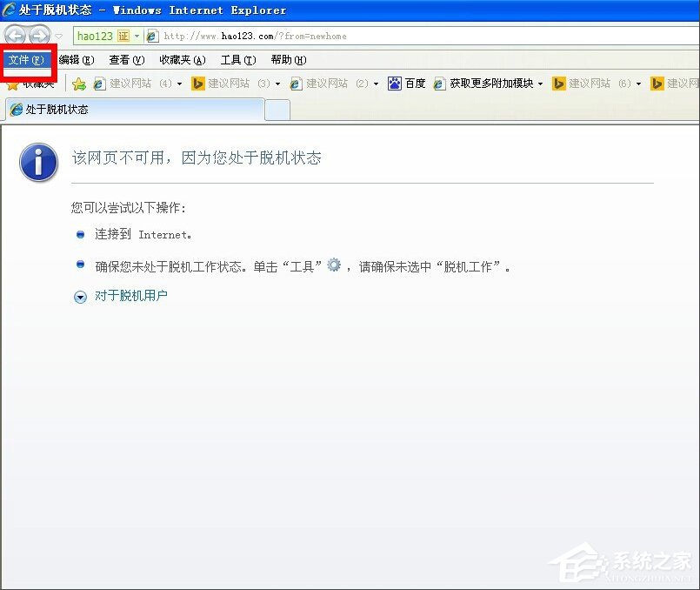Expand the 对于脱机用户 section

[79, 295]
